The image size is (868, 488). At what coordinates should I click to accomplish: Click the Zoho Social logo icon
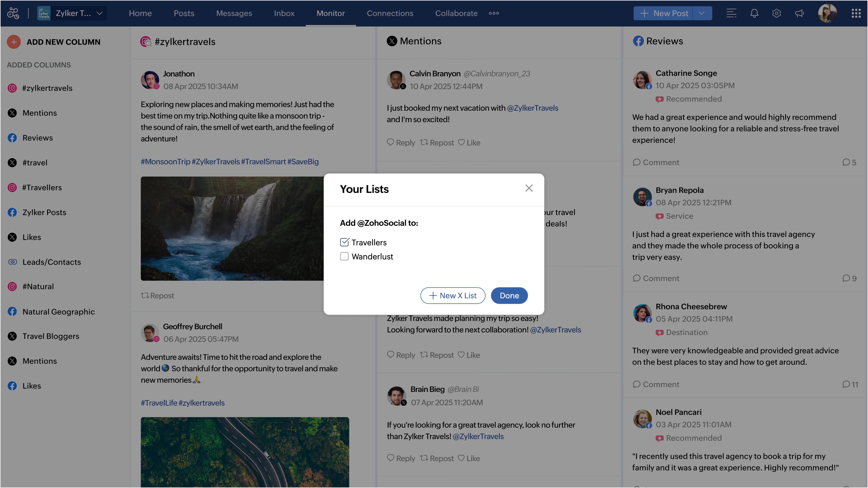coord(13,13)
